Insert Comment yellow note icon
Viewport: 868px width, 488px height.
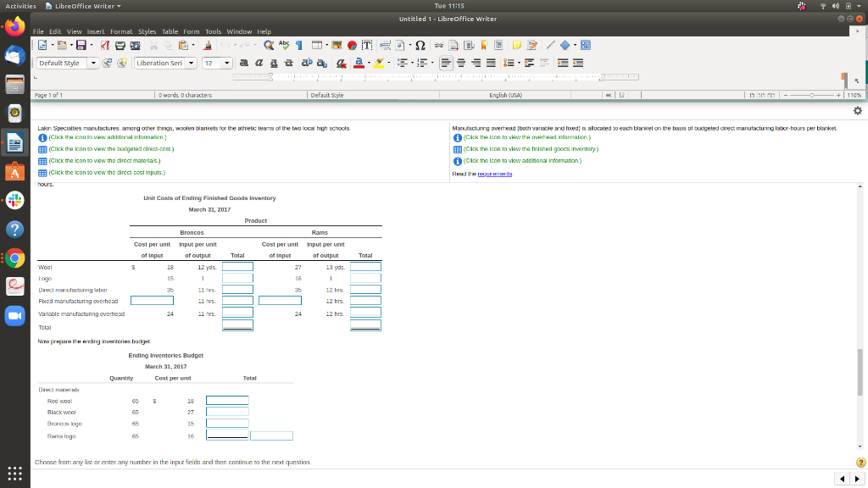(x=516, y=46)
